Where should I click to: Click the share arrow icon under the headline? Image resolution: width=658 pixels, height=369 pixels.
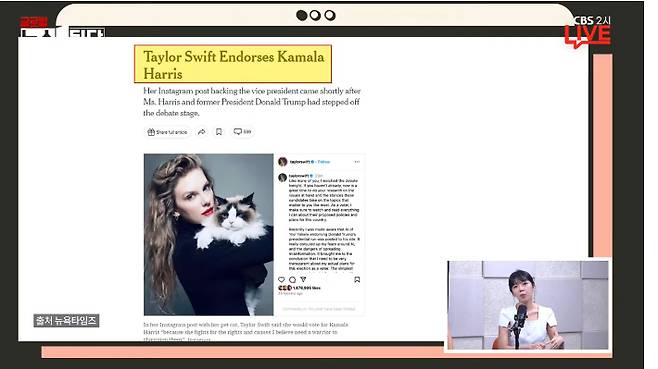(202, 132)
